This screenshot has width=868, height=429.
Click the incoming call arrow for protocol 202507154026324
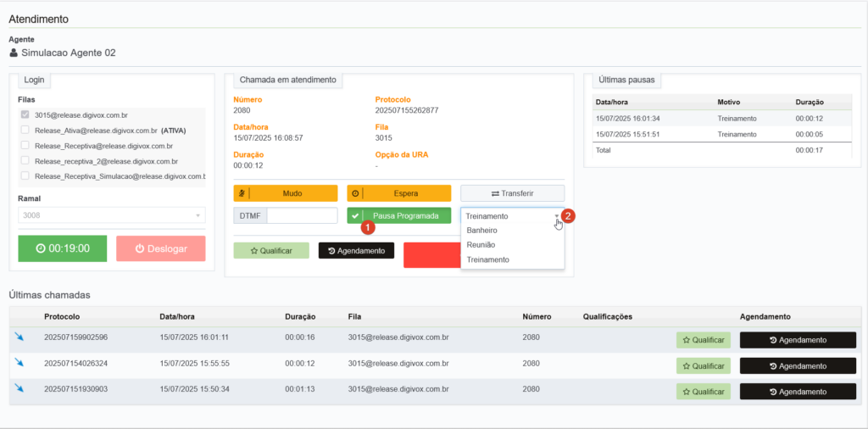(x=19, y=363)
